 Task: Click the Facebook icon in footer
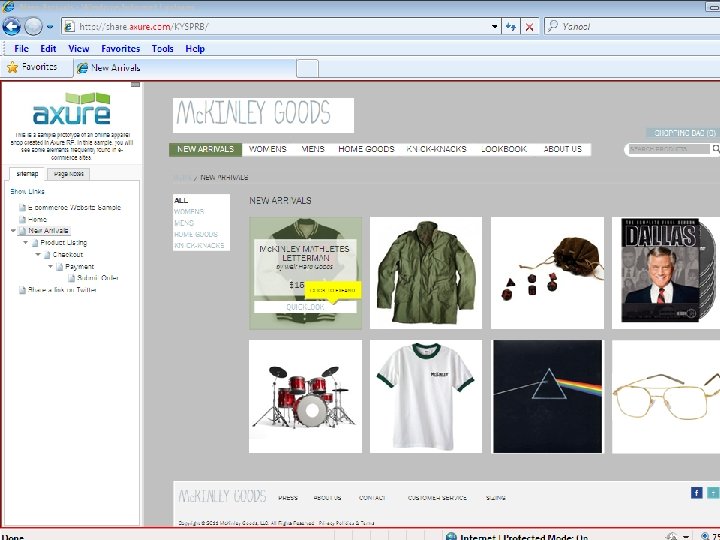[x=697, y=493]
